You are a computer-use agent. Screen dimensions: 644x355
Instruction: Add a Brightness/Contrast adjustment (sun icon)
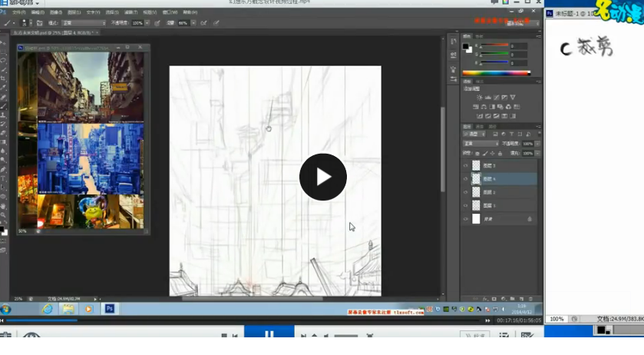coord(479,98)
